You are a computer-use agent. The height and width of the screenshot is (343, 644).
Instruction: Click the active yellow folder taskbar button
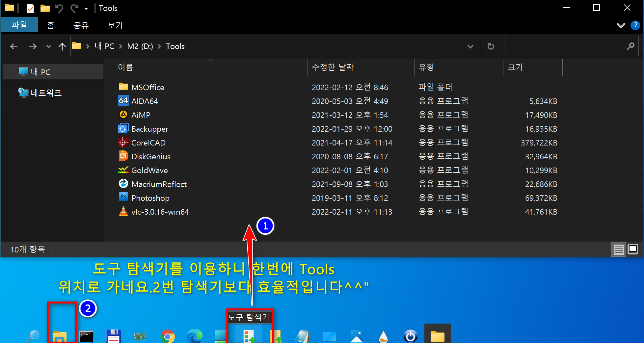(437, 334)
